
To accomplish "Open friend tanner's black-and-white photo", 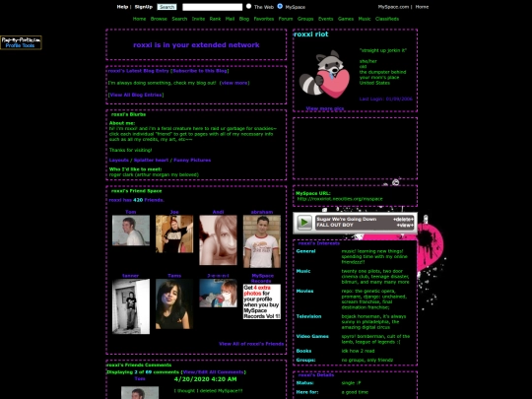I will (x=131, y=306).
